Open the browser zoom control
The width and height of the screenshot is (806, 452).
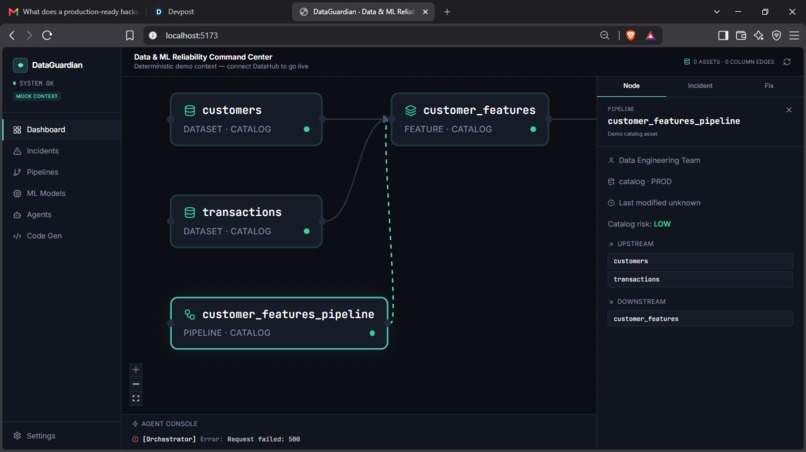pyautogui.click(x=604, y=35)
